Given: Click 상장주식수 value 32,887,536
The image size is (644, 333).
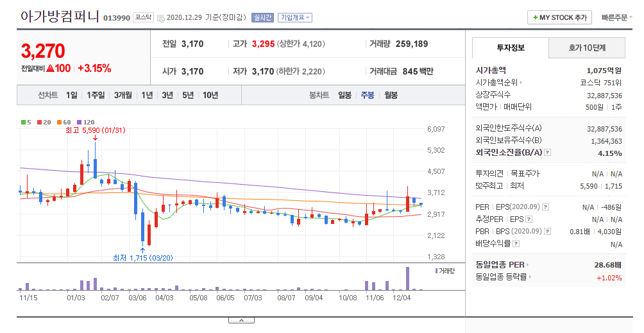Looking at the screenshot, I should [x=605, y=96].
